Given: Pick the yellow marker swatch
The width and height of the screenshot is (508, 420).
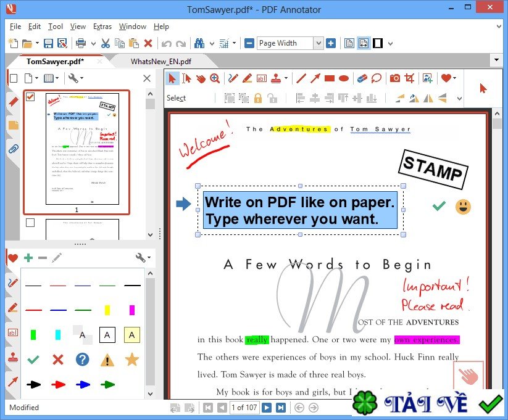Looking at the screenshot, I should pos(107,310).
